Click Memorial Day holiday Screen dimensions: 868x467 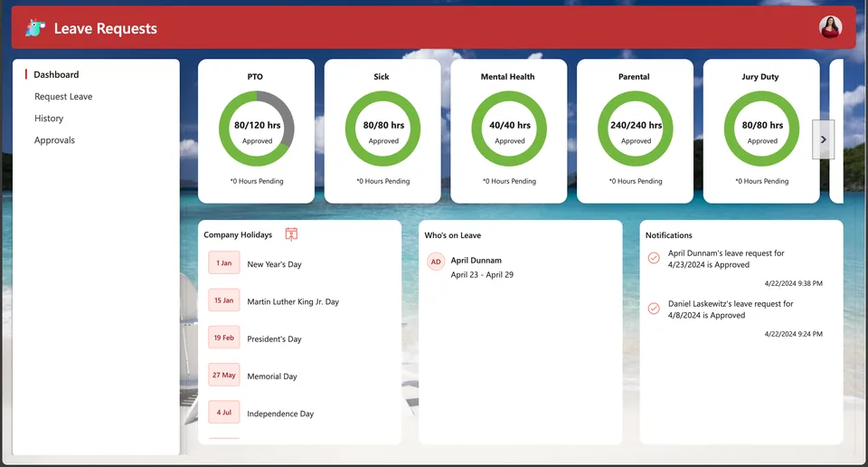point(272,376)
